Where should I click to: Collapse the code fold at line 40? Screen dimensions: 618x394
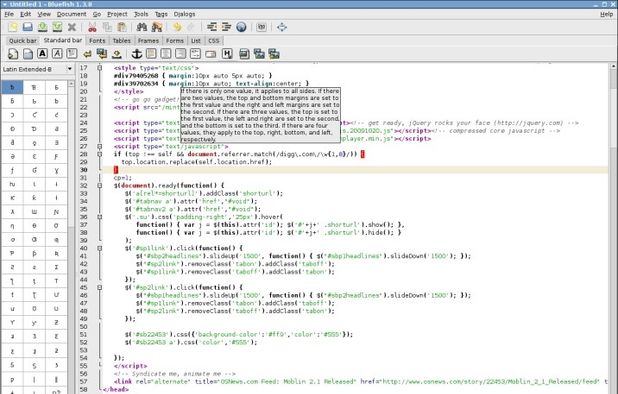100,248
